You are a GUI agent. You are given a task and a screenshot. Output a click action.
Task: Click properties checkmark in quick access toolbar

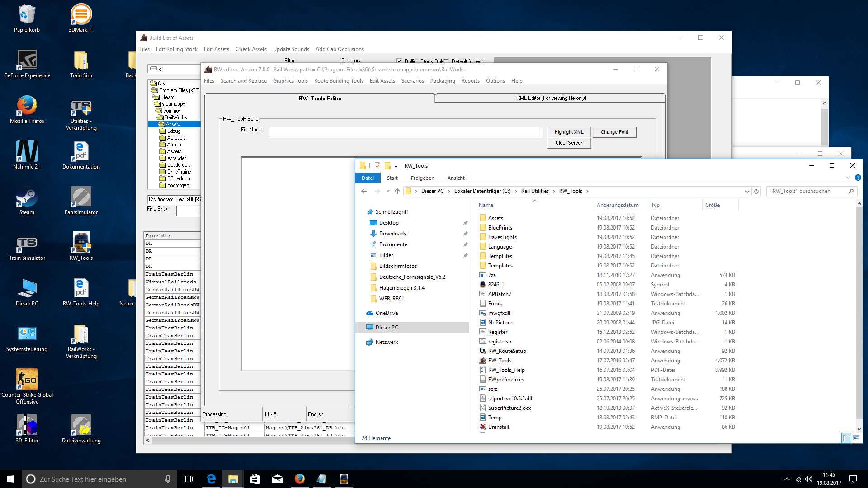[377, 166]
